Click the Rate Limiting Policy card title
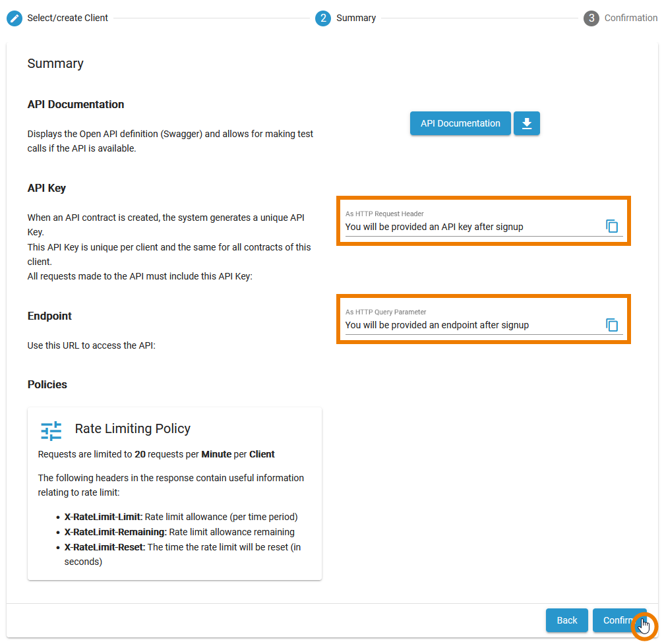The width and height of the screenshot is (664, 644). pyautogui.click(x=133, y=429)
